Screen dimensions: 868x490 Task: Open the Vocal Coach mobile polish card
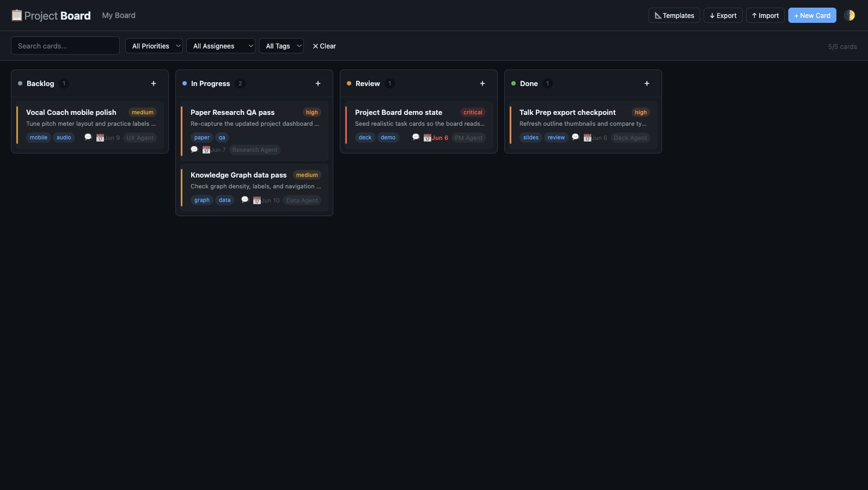coord(90,125)
